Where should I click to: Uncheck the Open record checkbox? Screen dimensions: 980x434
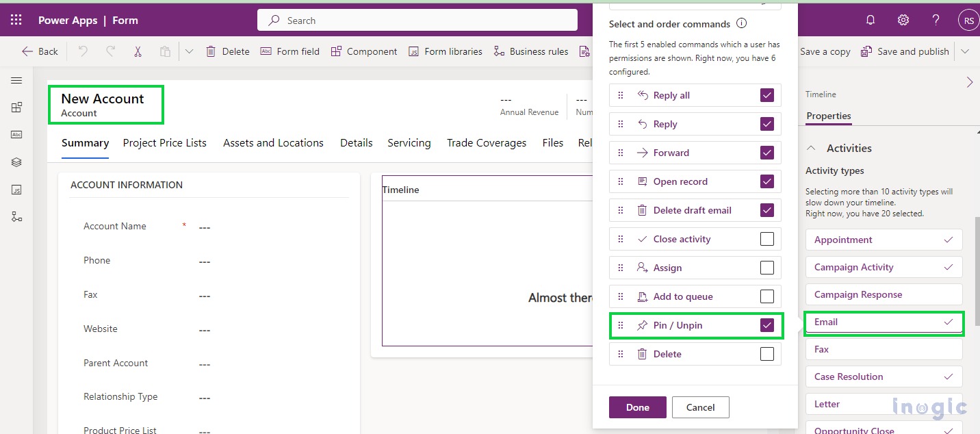767,181
